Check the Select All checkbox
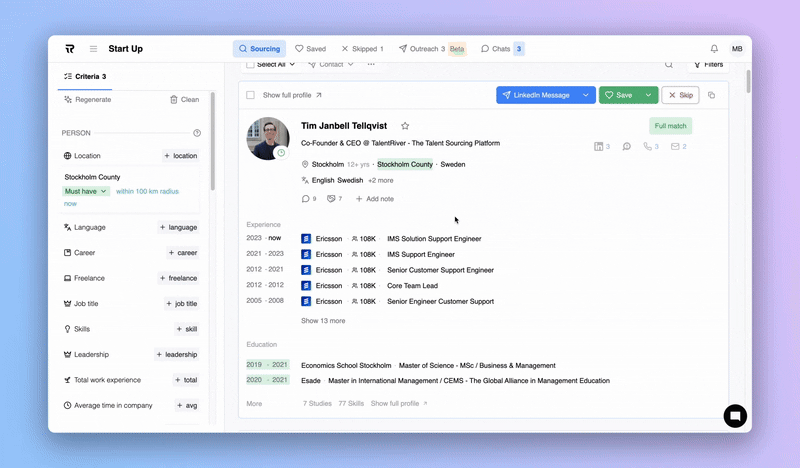 point(250,65)
